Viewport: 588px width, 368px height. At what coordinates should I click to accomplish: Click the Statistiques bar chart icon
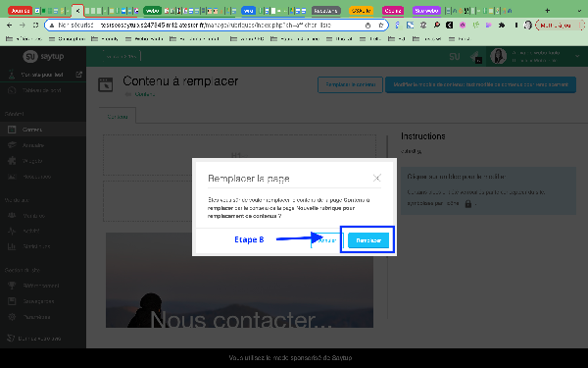click(12, 246)
